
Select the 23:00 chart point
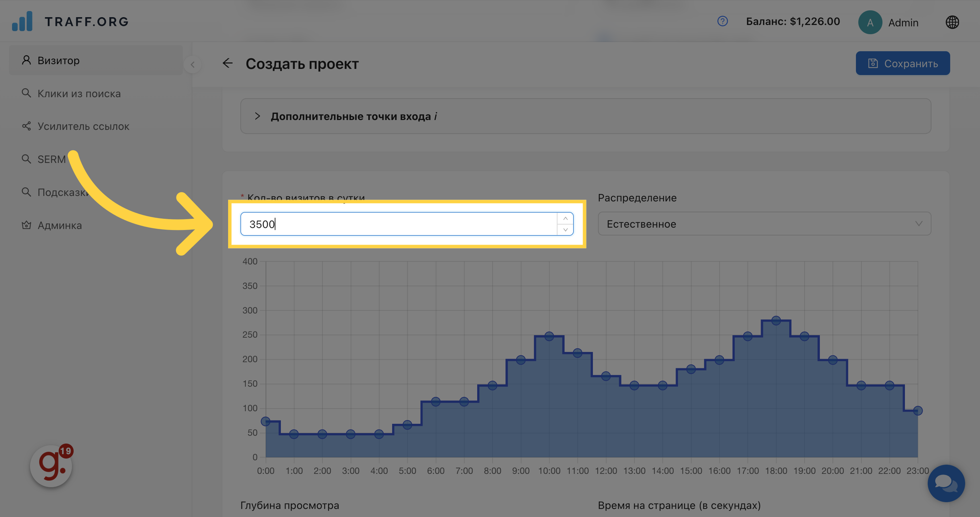(x=918, y=410)
